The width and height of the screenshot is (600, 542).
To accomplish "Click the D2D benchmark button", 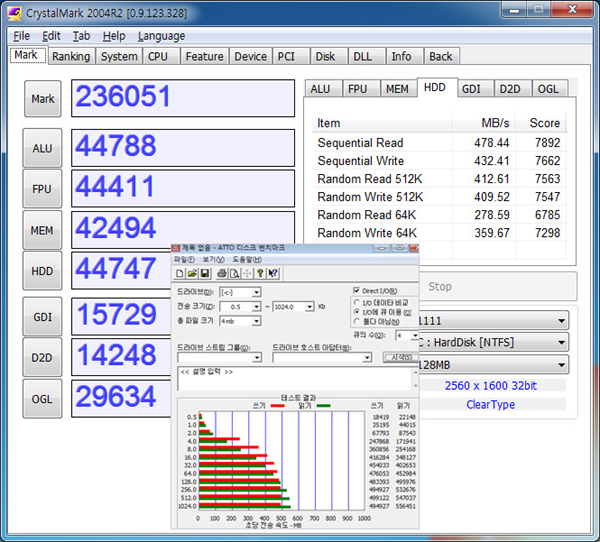I will [x=42, y=358].
